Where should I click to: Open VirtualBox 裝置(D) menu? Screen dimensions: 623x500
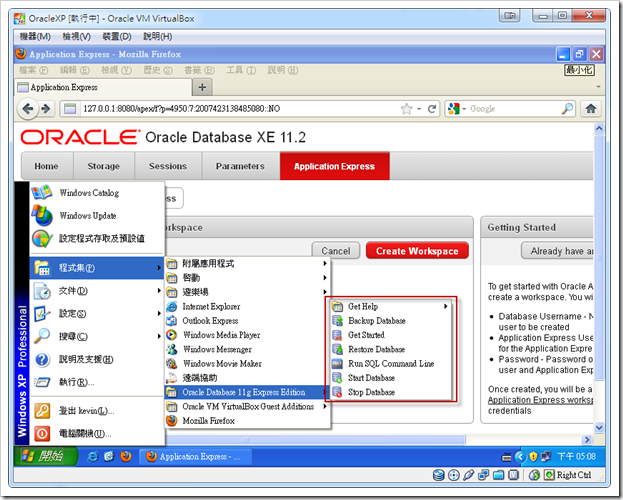tap(117, 37)
